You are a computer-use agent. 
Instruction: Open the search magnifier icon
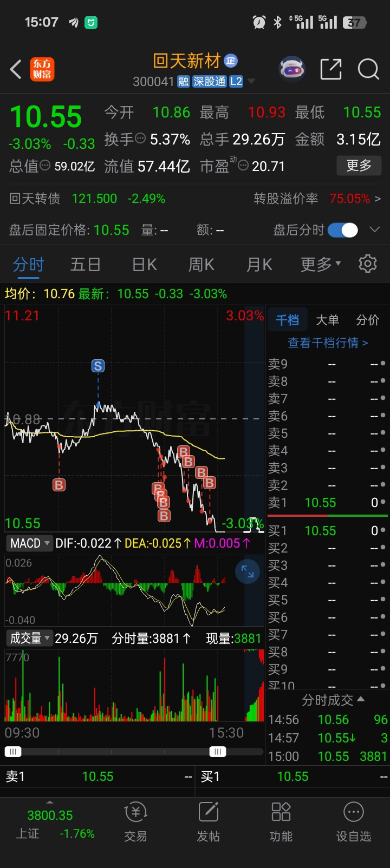coord(368,69)
